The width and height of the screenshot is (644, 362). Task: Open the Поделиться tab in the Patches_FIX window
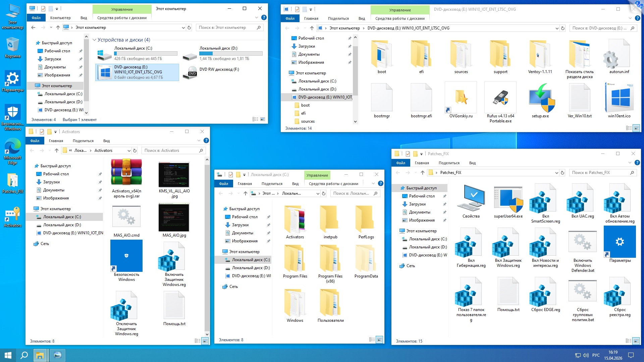[449, 163]
